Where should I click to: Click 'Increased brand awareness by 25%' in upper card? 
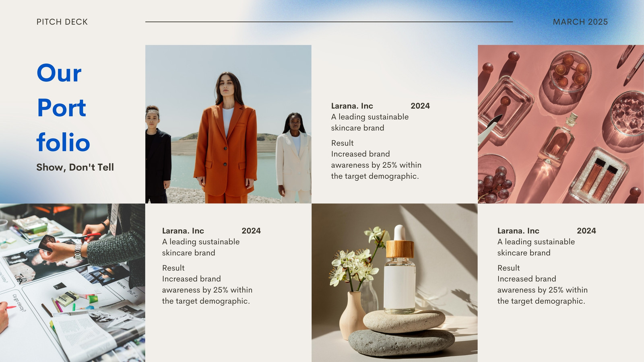coord(376,165)
